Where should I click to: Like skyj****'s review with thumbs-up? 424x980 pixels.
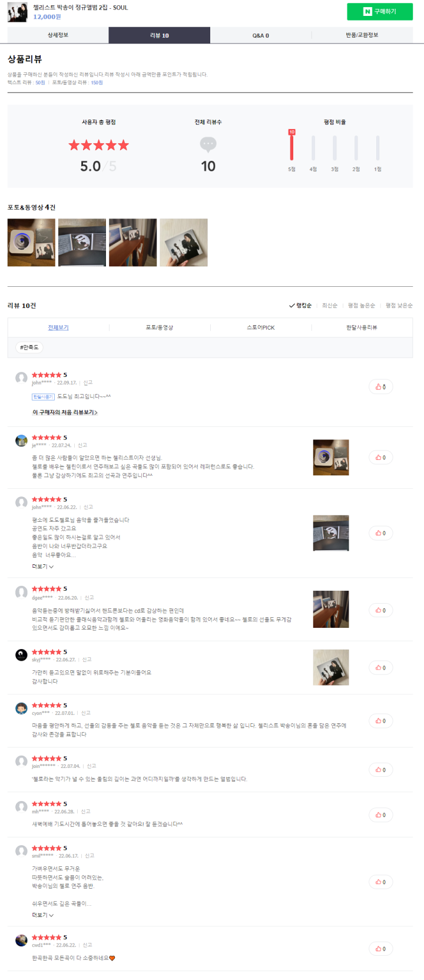pyautogui.click(x=380, y=668)
